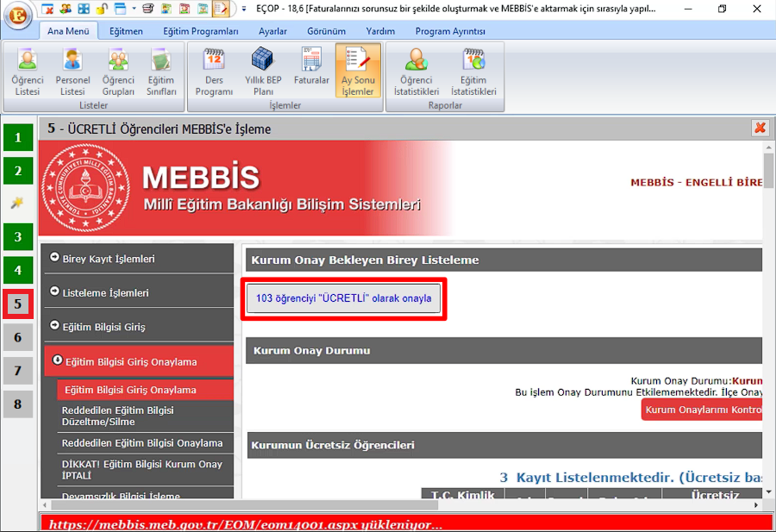Go to step 1 in the sidebar

coord(18,137)
